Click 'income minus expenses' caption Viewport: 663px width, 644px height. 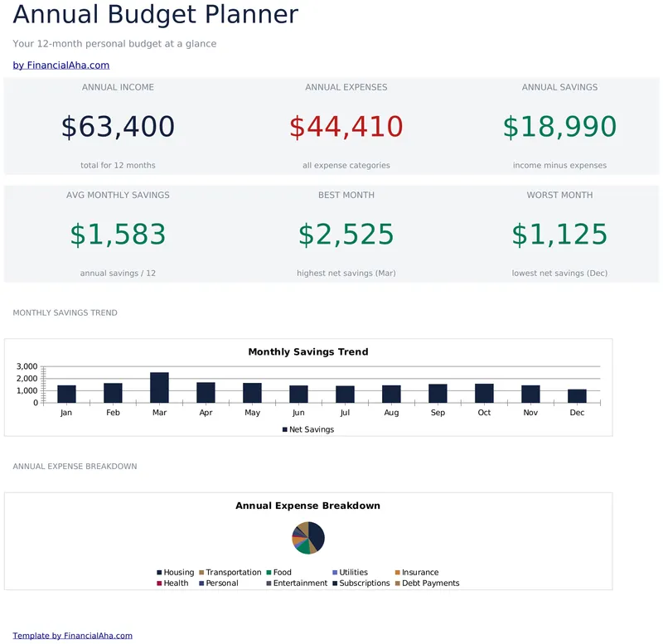tap(560, 165)
